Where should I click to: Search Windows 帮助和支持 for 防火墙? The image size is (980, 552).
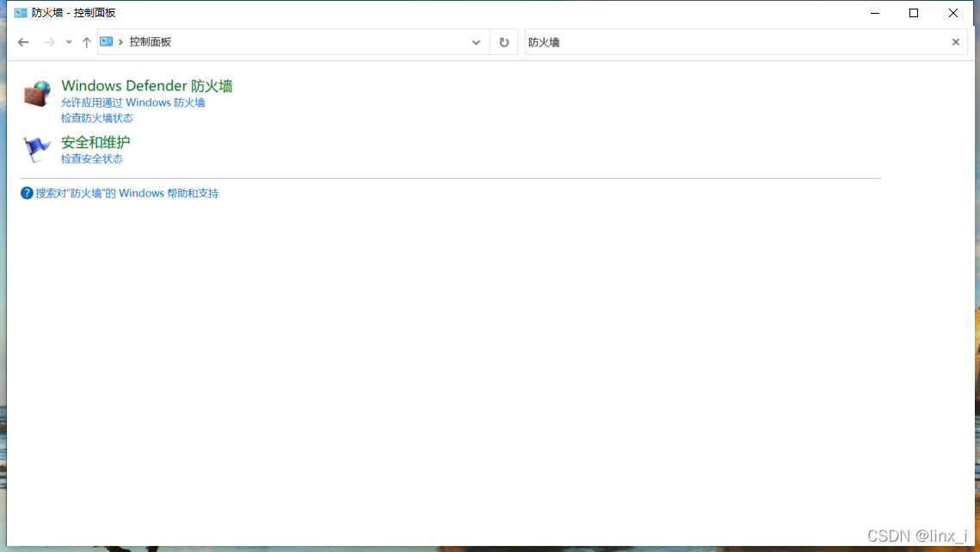pos(126,194)
